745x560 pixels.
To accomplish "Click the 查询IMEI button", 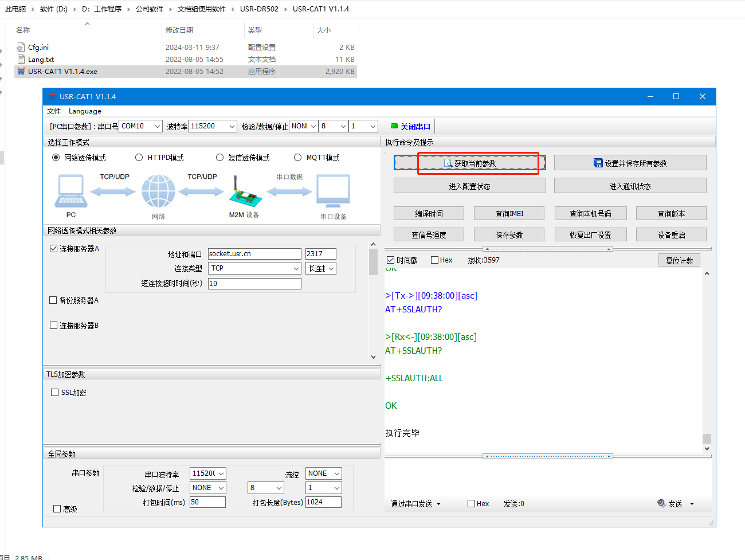I will coord(509,214).
